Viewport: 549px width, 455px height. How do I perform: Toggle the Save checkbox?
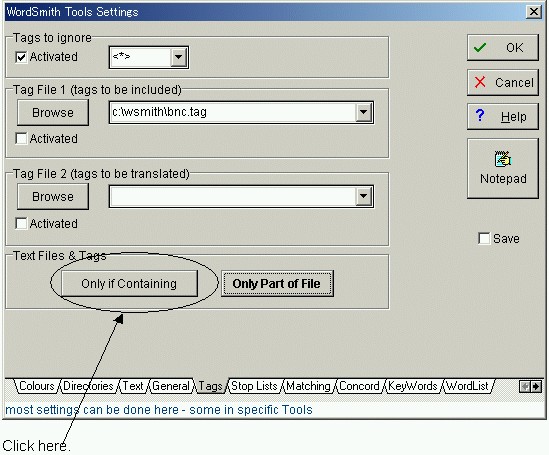coord(484,239)
